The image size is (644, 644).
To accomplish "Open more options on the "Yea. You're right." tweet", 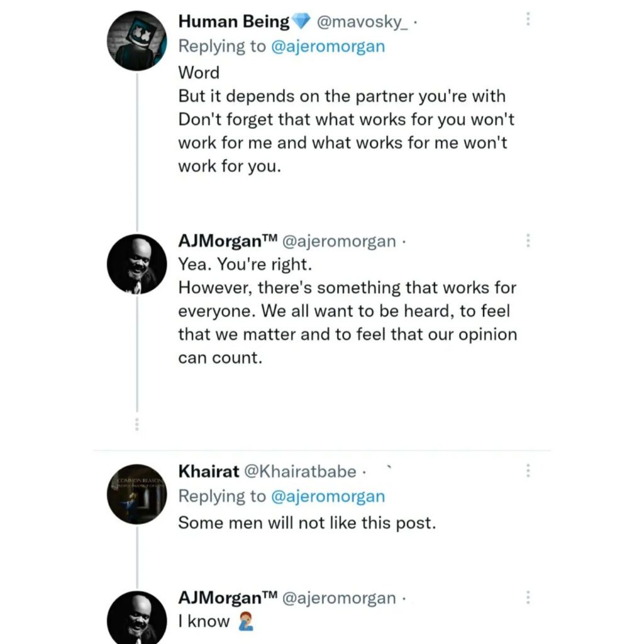I will click(528, 240).
